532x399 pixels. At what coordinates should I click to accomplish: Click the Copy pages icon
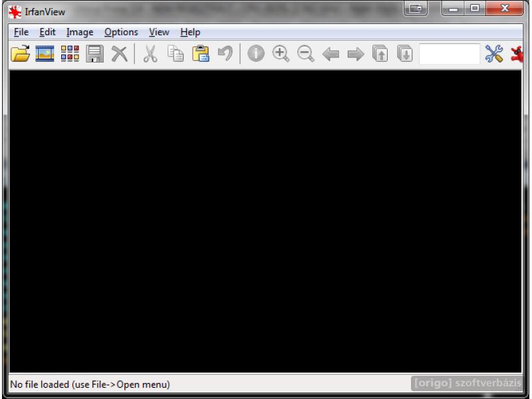pos(176,54)
